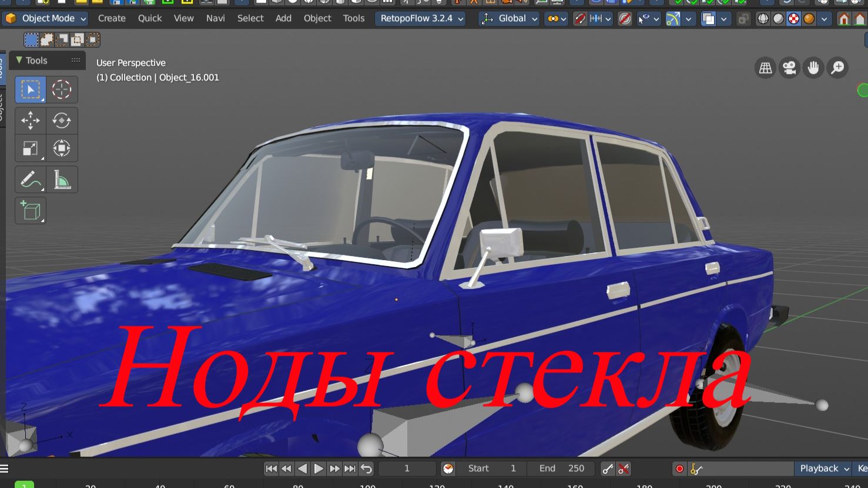The image size is (868, 488).
Task: Toggle snapping magnet
Action: [x=580, y=19]
